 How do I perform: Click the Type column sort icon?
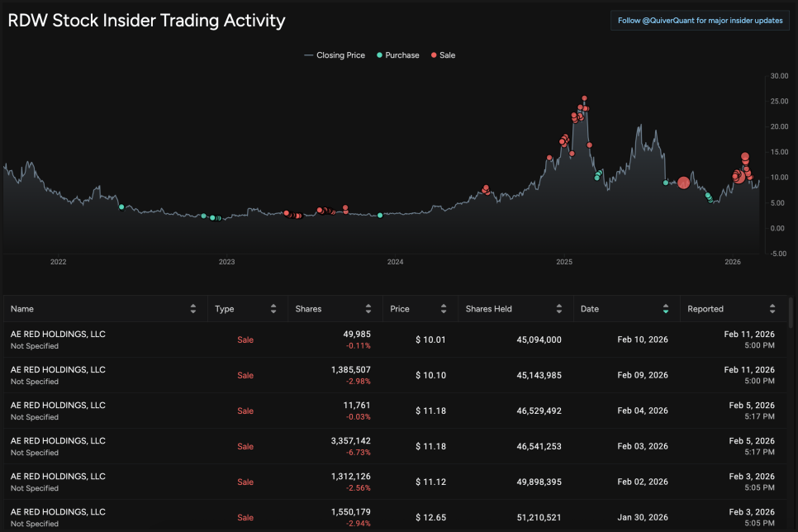coord(273,309)
